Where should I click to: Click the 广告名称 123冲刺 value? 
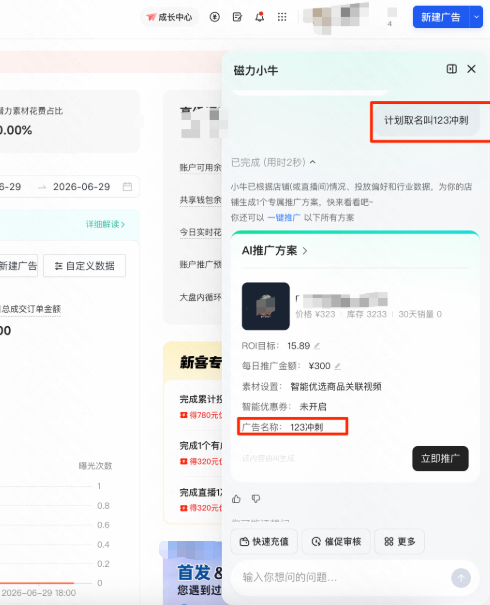(x=307, y=427)
